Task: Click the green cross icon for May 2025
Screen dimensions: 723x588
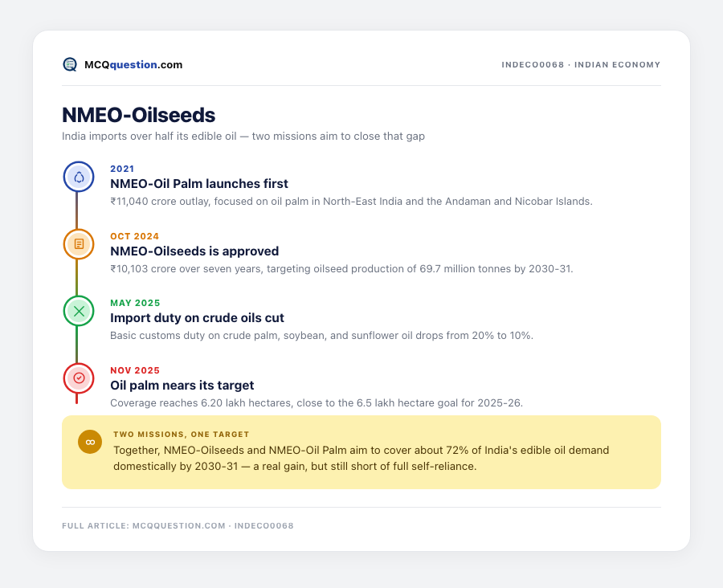Action: click(x=79, y=311)
